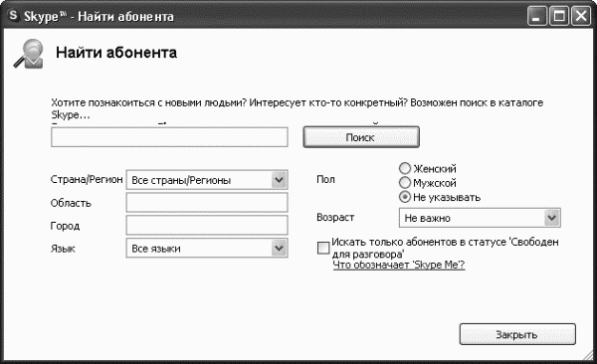Viewport: 597px width, 364px height.
Task: Maximize the Skype search window
Action: 559,16
